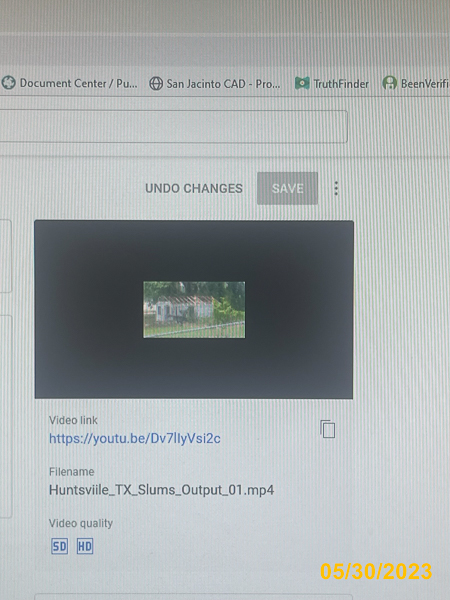This screenshot has height=600, width=450.
Task: Open the youtu.be/Dv7lIyVsi2c video link
Action: pyautogui.click(x=135, y=439)
